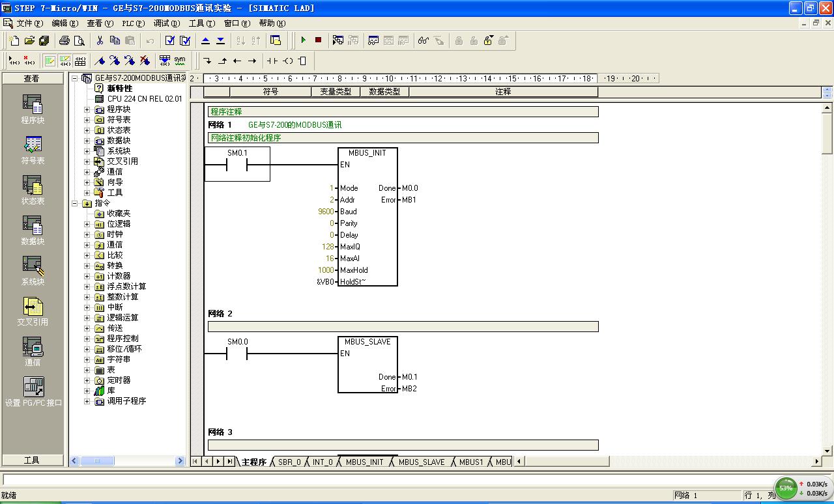This screenshot has width=834, height=504.
Task: Put the PLC into RUN mode
Action: coord(303,40)
